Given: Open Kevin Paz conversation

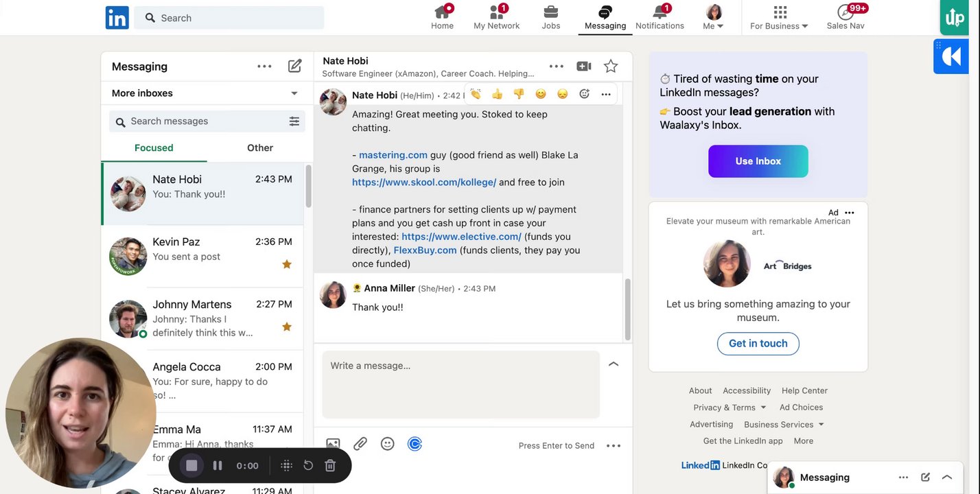Looking at the screenshot, I should click(x=202, y=257).
